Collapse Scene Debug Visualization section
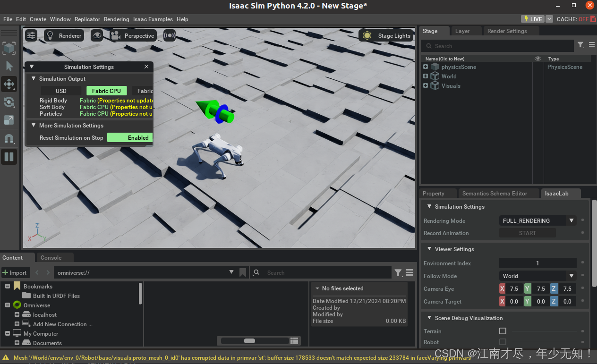597x364 pixels. pyautogui.click(x=429, y=318)
